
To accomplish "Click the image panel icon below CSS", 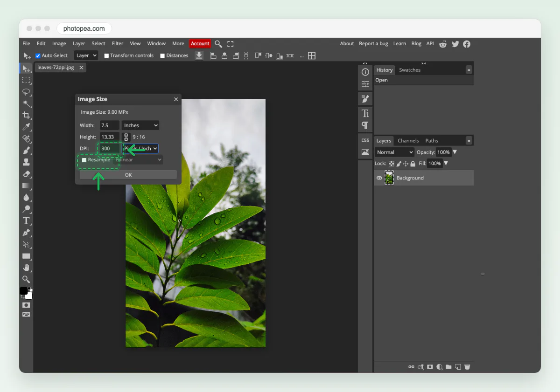I will pyautogui.click(x=365, y=152).
